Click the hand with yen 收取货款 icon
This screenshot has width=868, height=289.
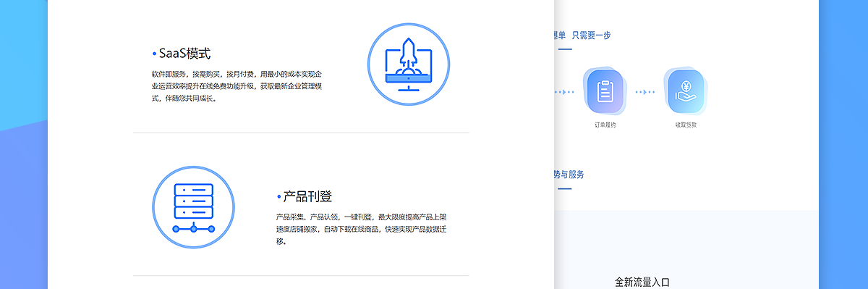pyautogui.click(x=686, y=92)
